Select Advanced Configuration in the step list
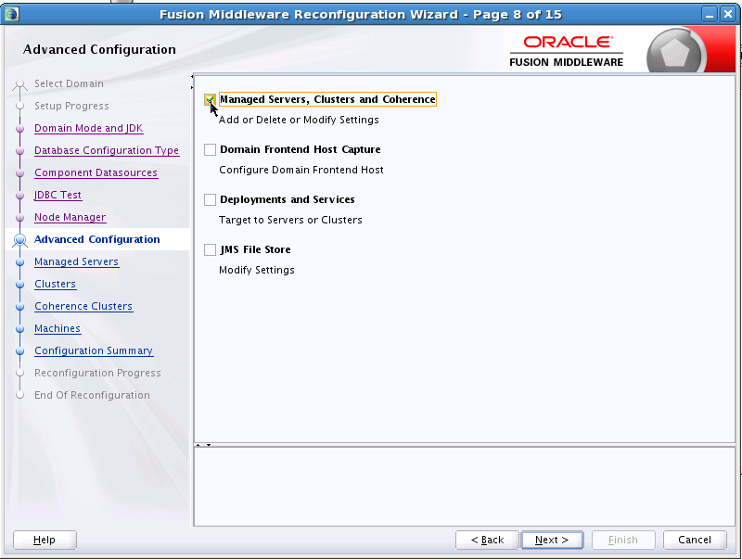This screenshot has height=560, width=742. 97,239
